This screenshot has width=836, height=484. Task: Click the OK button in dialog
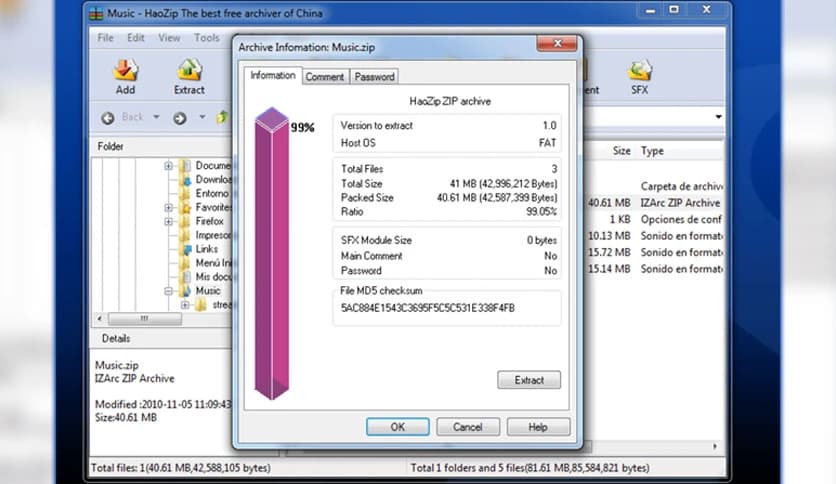click(x=397, y=427)
